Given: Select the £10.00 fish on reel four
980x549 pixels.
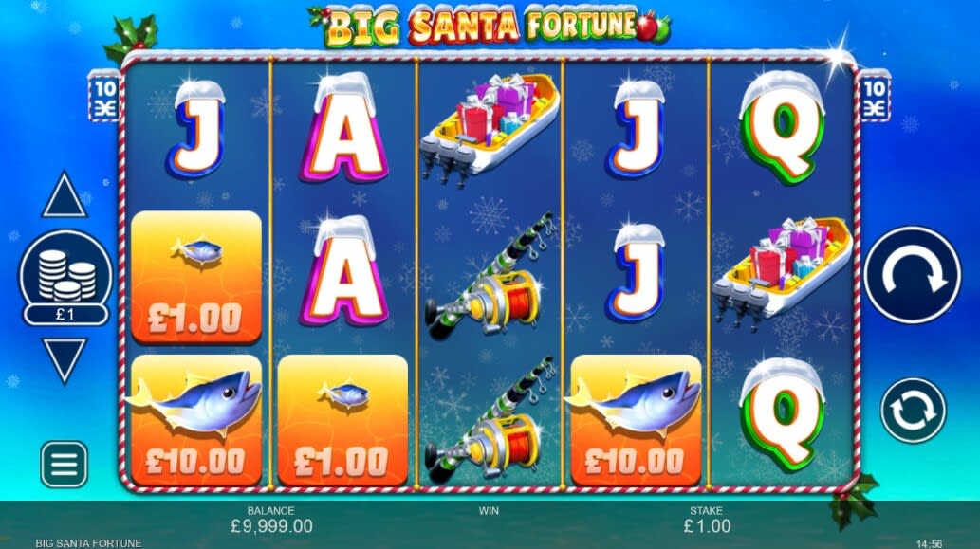Looking at the screenshot, I should tap(636, 420).
